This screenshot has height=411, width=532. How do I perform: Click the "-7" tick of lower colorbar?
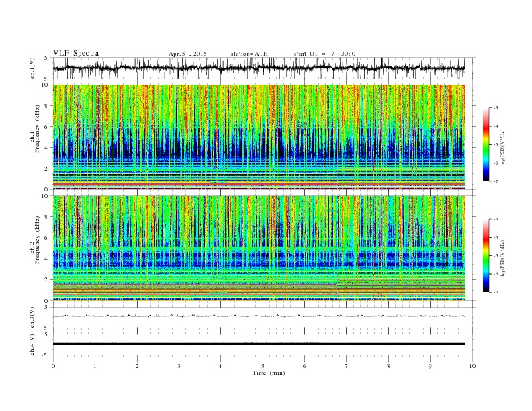pos(495,292)
